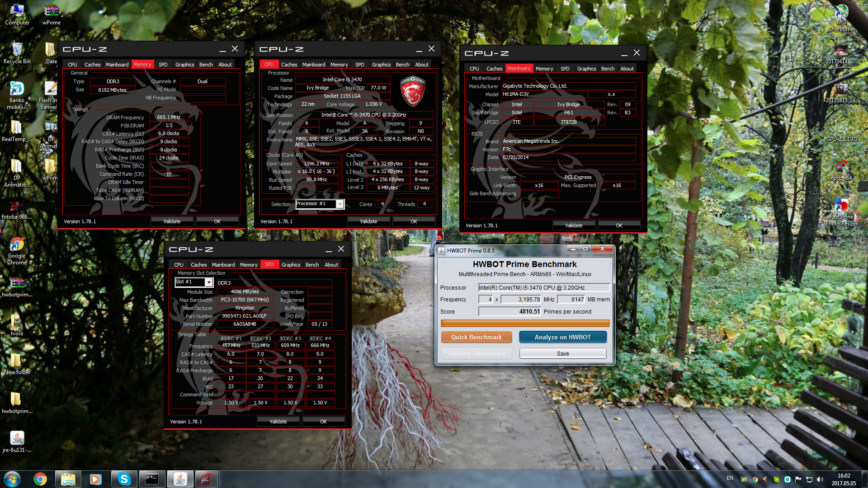Open About tab in the Intel Core i5 window
The image size is (868, 488).
pyautogui.click(x=422, y=65)
